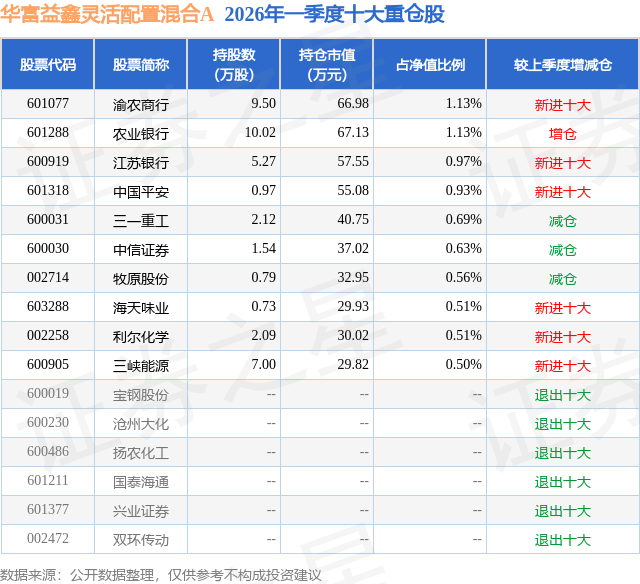Click the 持仓市值(万元) column header
Viewport: 640px width, 584px height.
pos(327,64)
